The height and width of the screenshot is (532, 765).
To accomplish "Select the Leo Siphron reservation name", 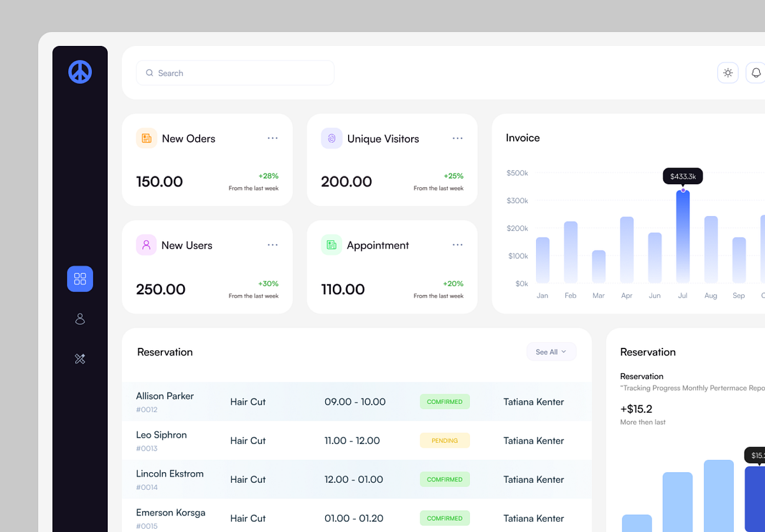I will pyautogui.click(x=161, y=435).
